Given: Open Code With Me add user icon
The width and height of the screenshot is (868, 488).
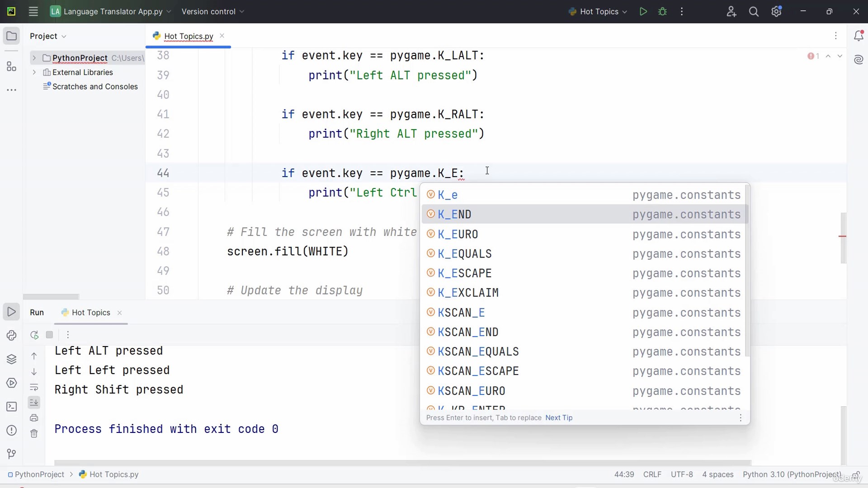Looking at the screenshot, I should point(731,12).
